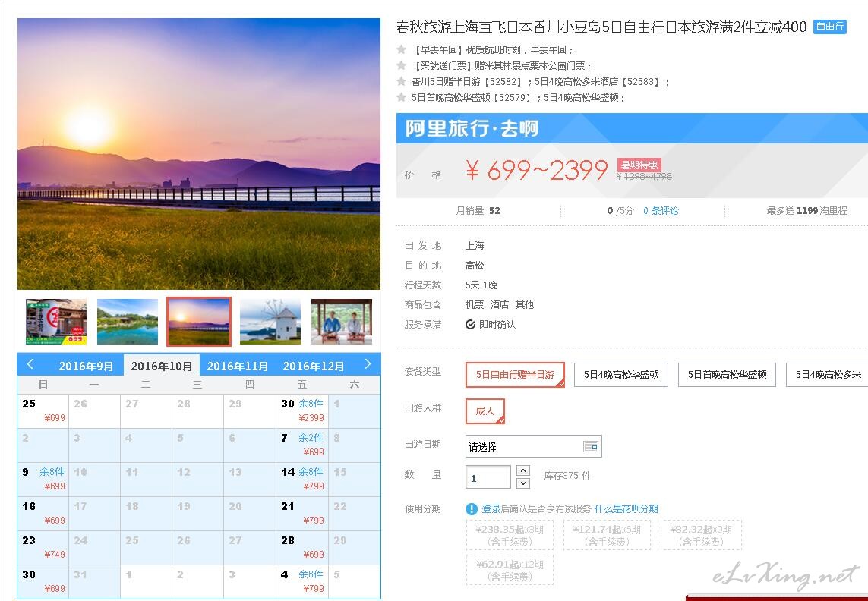Pick October 9 at ¥699
This screenshot has width=868, height=601.
pos(43,480)
